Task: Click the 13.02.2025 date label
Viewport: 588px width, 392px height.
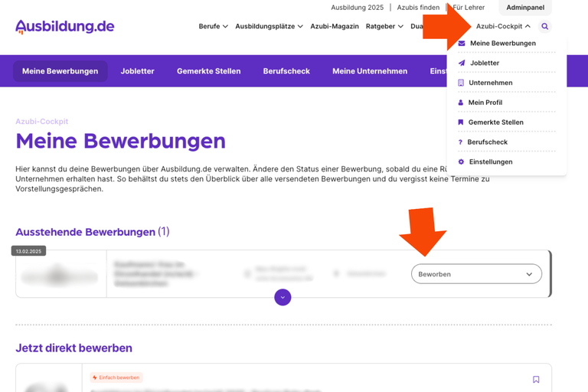Action: tap(28, 251)
